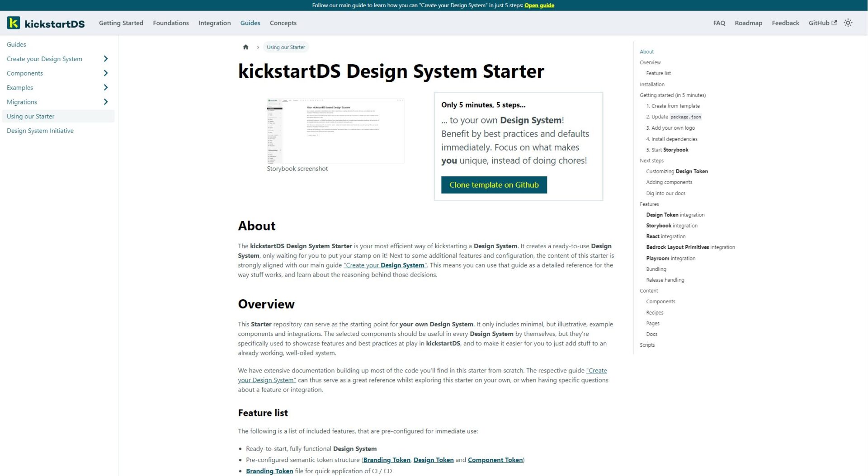Open the Foundations nav item

point(170,23)
